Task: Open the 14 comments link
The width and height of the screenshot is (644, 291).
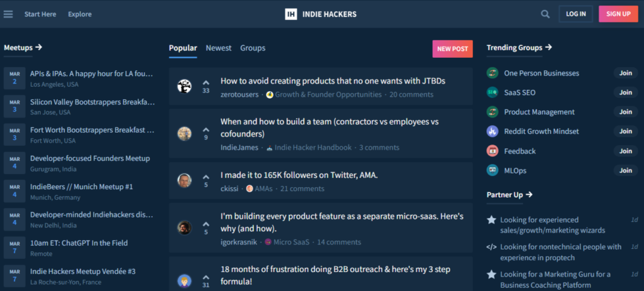Action: (x=339, y=242)
